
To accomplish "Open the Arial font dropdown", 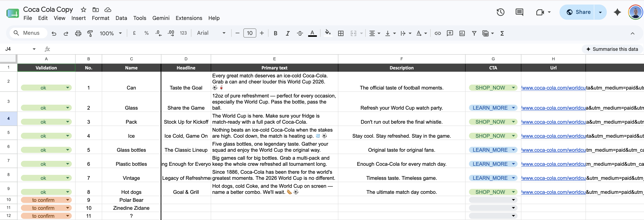I will coord(211,33).
